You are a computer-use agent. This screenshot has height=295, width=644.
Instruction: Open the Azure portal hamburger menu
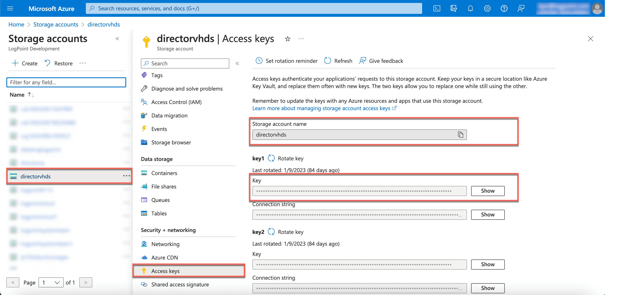click(x=10, y=8)
